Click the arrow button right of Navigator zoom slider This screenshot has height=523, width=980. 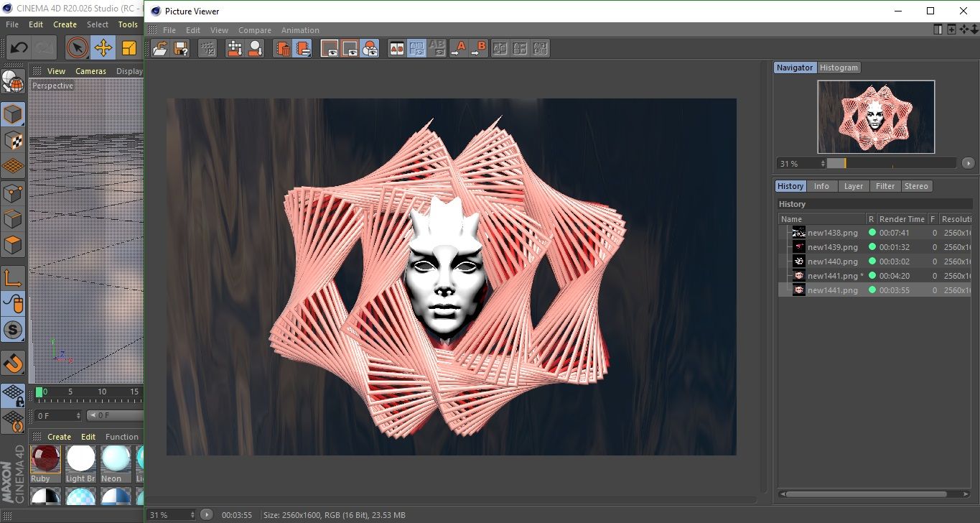tap(969, 164)
